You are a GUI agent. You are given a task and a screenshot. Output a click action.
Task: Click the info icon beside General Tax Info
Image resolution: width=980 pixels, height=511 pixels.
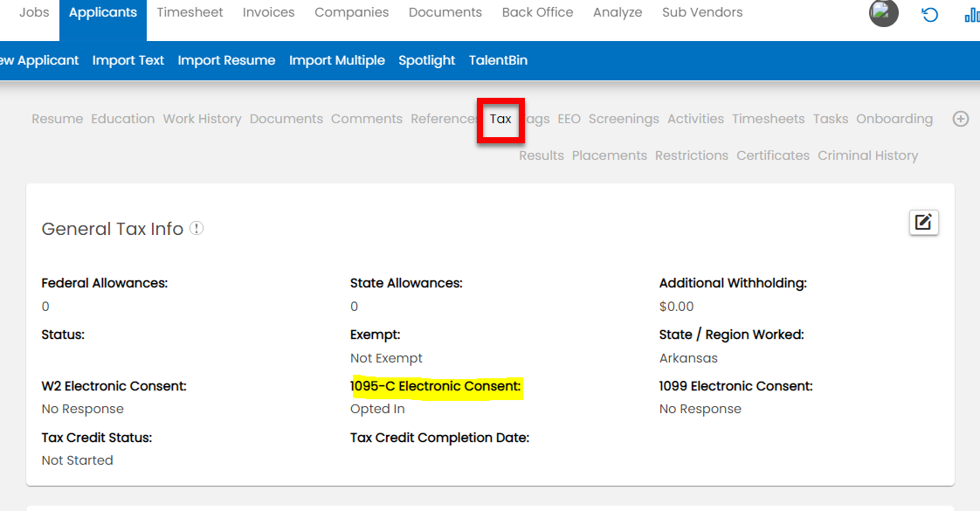click(197, 228)
